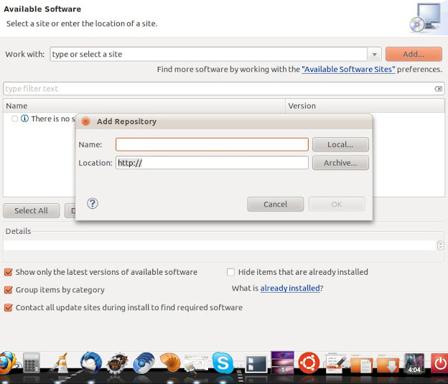This screenshot has width=448, height=384.
Task: Enable Hide items that are already installed
Action: (230, 272)
